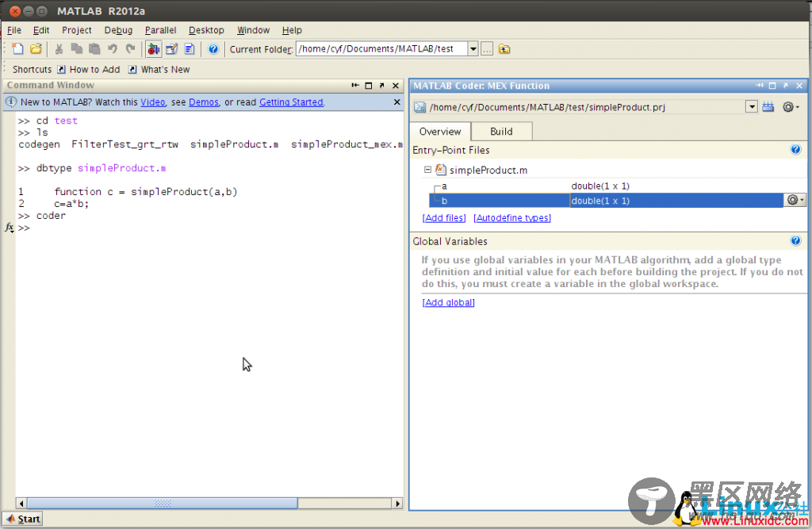Paste clipboard toolbar icon
Viewport: 812px width, 529px height.
pyautogui.click(x=94, y=49)
